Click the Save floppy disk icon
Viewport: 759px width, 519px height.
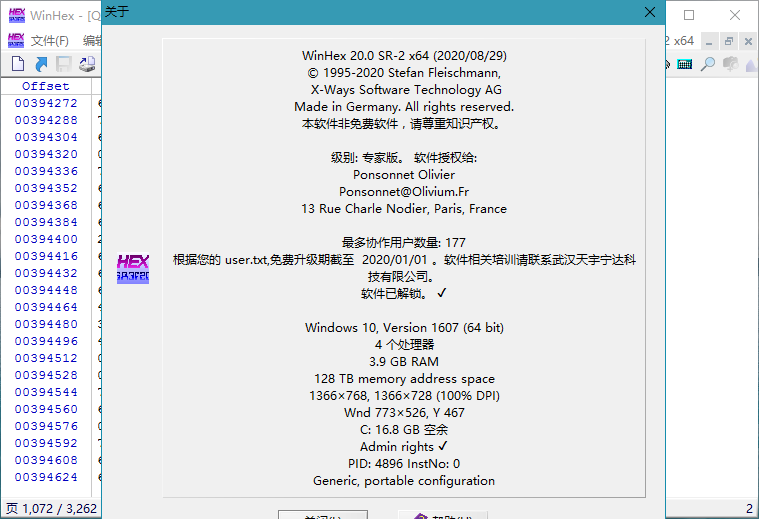click(64, 64)
